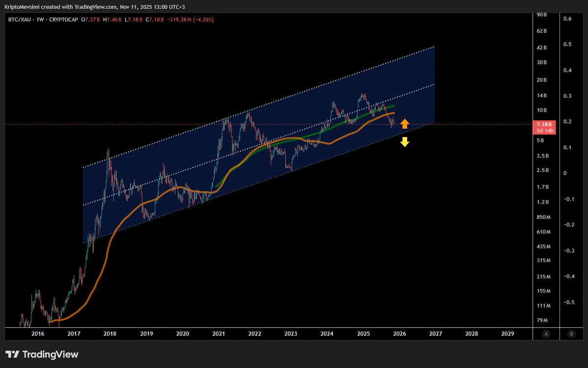Screen dimensions: 588x368
Task: Select the channel's upper dotted line
Action: point(259,108)
